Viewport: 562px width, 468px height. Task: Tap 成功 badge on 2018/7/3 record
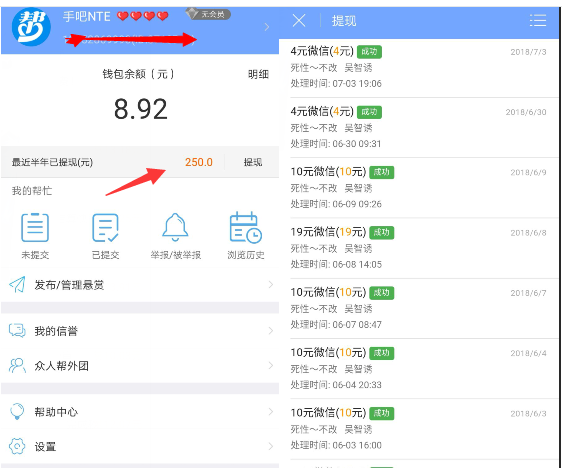[x=369, y=52]
